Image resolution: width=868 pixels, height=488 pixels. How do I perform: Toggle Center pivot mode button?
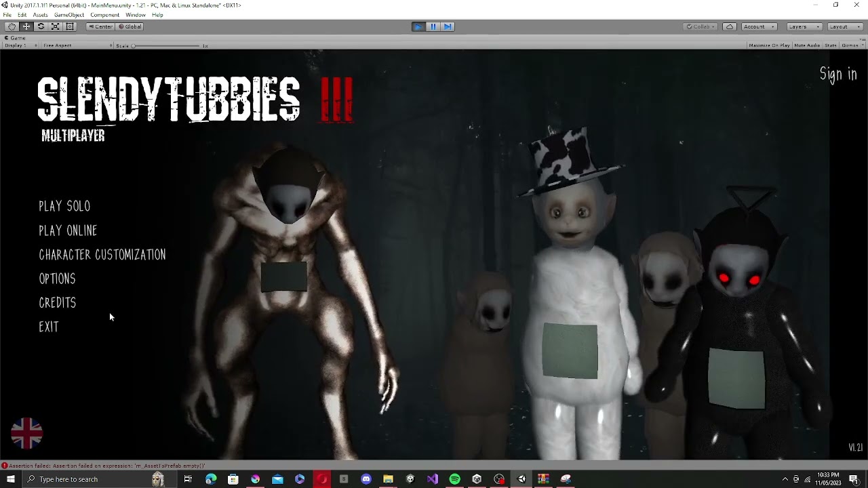pos(100,26)
